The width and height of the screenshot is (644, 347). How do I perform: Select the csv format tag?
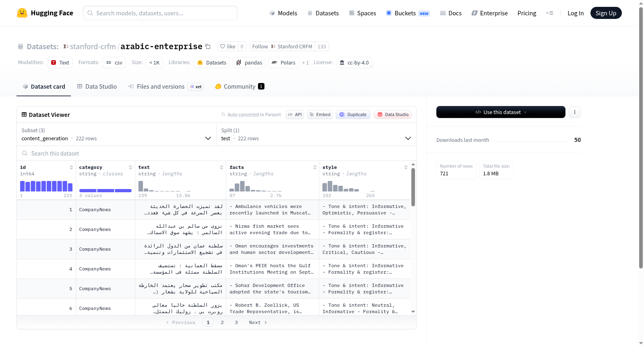click(114, 62)
